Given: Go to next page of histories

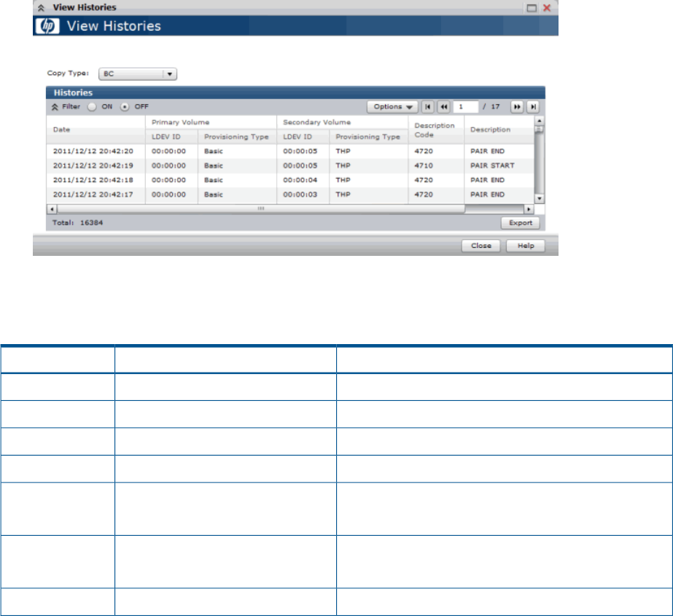Looking at the screenshot, I should click(517, 107).
